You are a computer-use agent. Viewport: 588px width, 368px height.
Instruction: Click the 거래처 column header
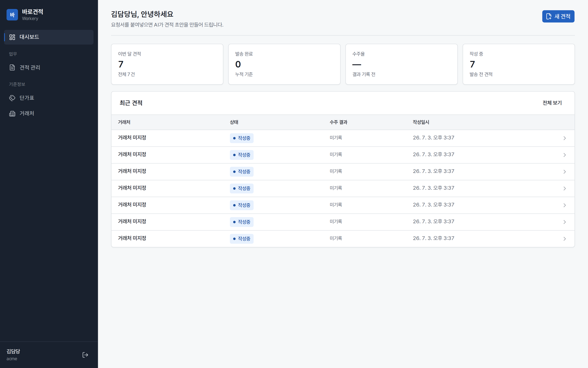tap(124, 122)
